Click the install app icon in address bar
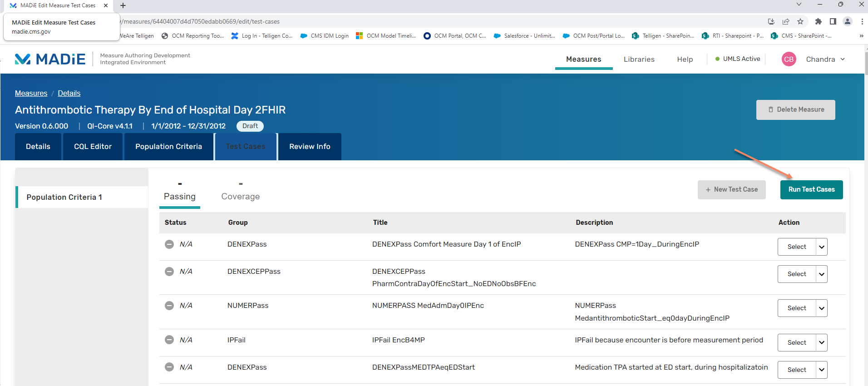This screenshot has width=868, height=386. click(x=771, y=21)
